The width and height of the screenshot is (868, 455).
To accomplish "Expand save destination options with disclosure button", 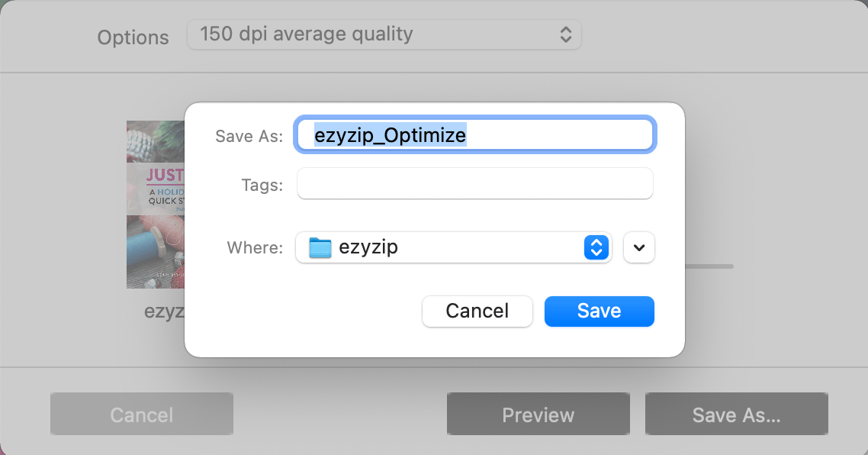I will point(638,247).
